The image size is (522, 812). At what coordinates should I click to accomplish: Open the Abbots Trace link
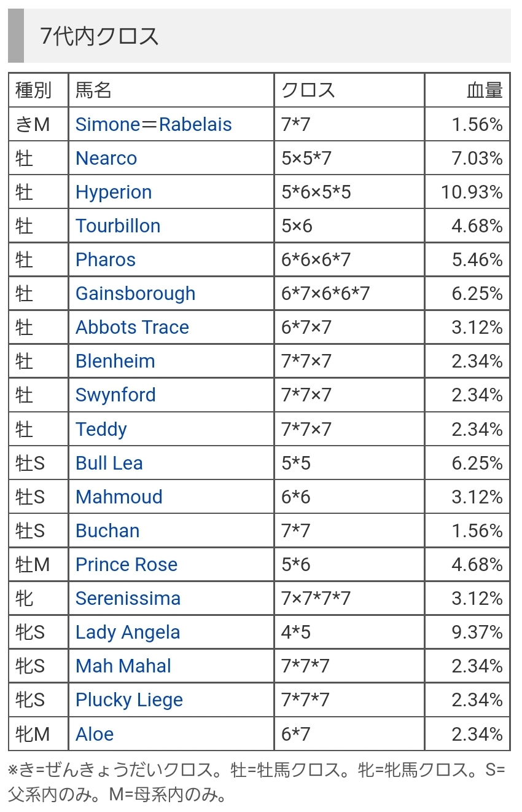pos(132,327)
